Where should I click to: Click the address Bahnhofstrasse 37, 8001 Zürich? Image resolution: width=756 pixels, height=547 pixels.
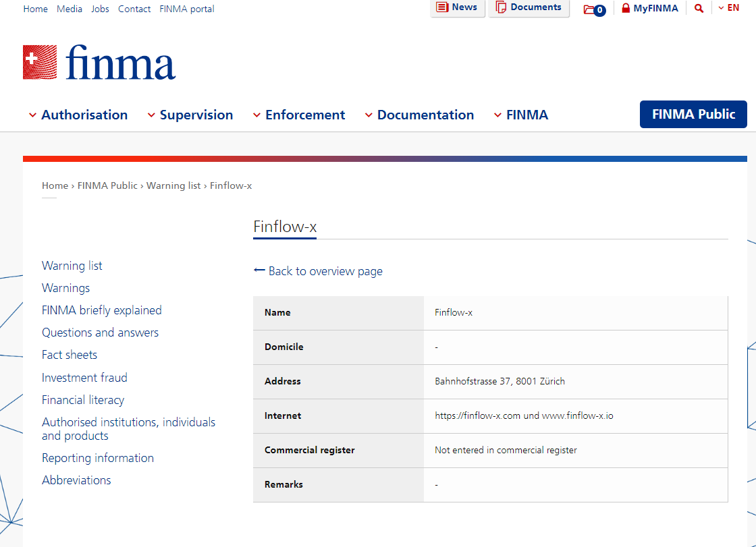tap(500, 381)
